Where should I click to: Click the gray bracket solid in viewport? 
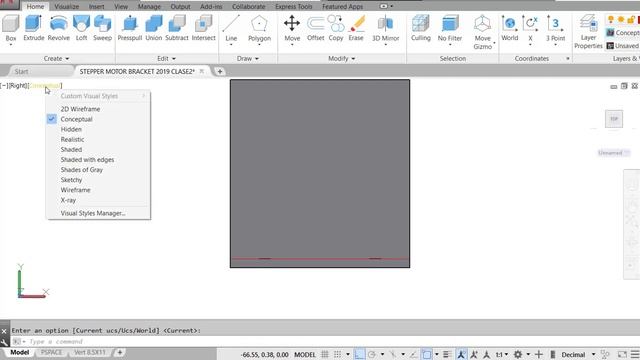320,173
